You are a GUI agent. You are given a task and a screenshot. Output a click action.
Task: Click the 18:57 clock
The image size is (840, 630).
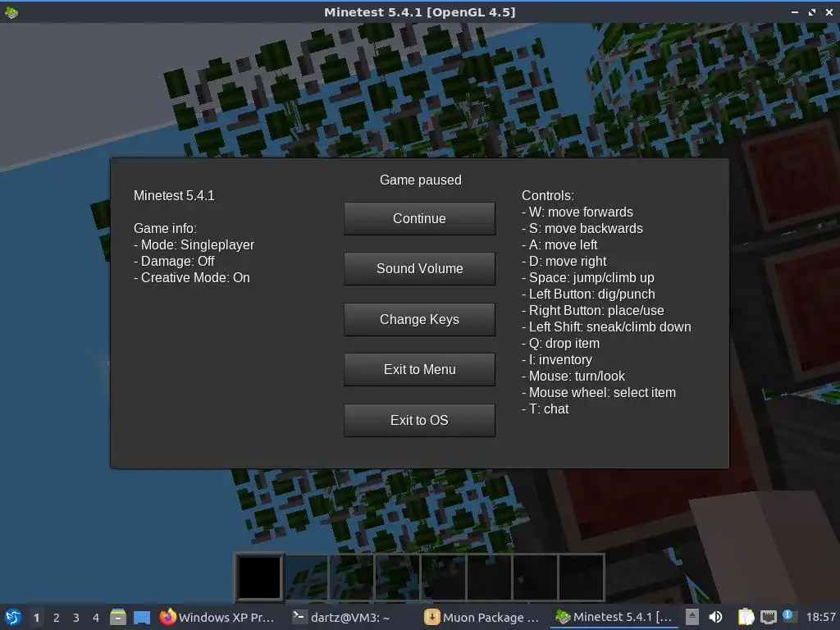(x=820, y=617)
